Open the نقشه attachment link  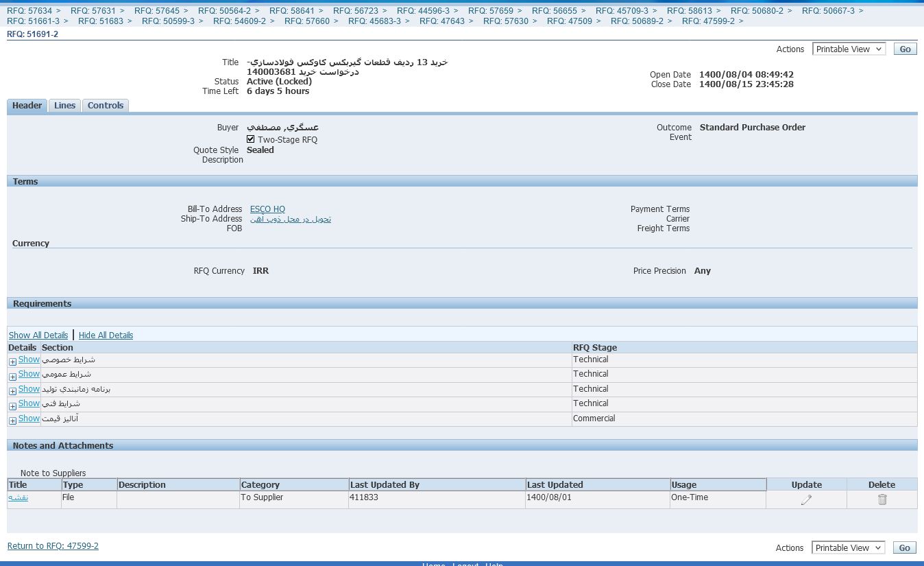[18, 497]
